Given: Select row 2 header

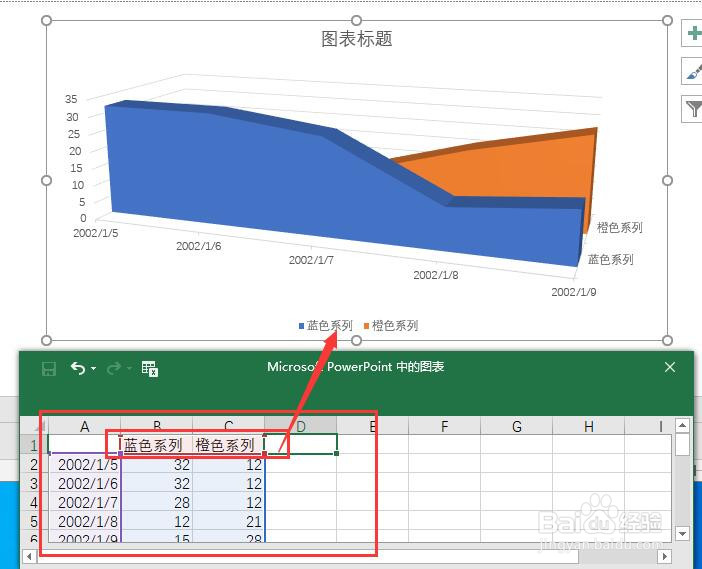Looking at the screenshot, I should pos(34,465).
